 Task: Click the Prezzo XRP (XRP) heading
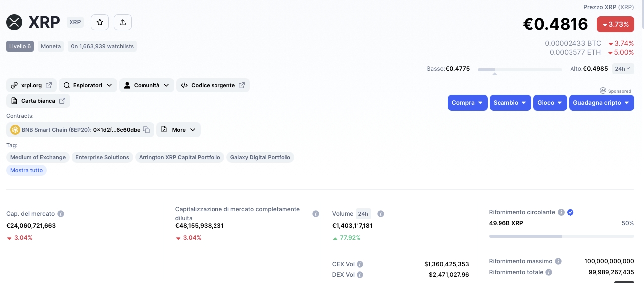(609, 7)
